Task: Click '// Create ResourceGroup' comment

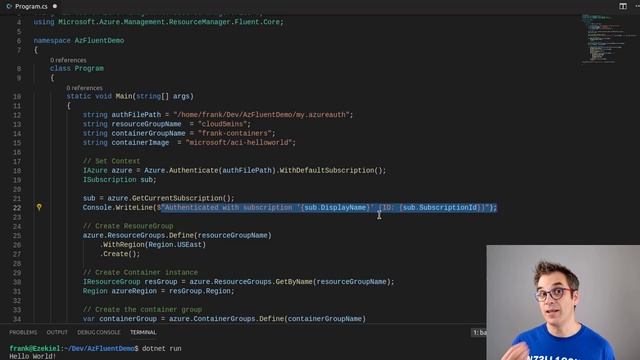Action: click(128, 226)
